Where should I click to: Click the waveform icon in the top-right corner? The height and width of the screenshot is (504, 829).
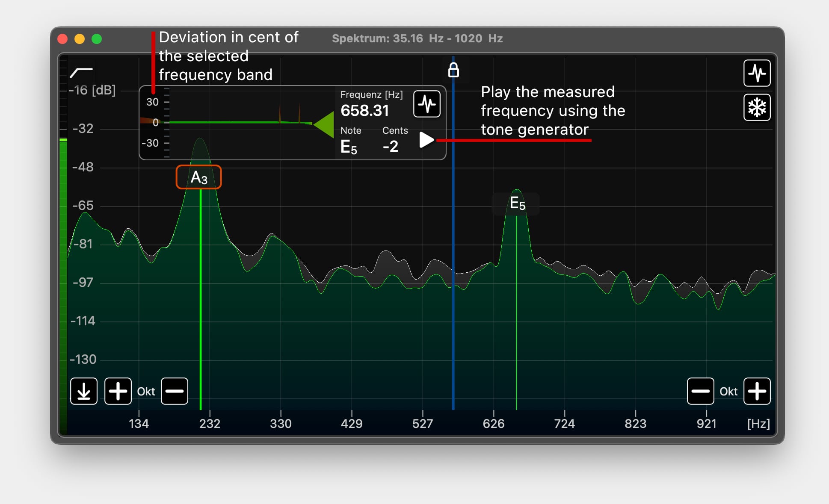point(756,73)
